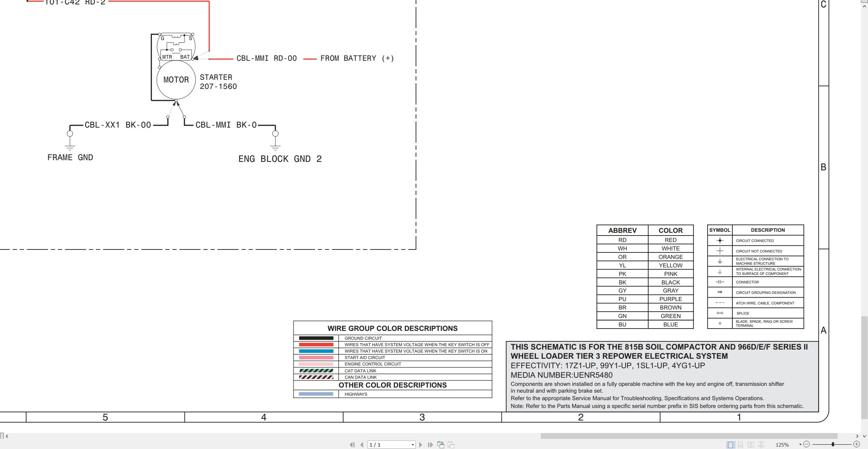Click the previous view icon
This screenshot has height=449, width=868.
point(441,445)
